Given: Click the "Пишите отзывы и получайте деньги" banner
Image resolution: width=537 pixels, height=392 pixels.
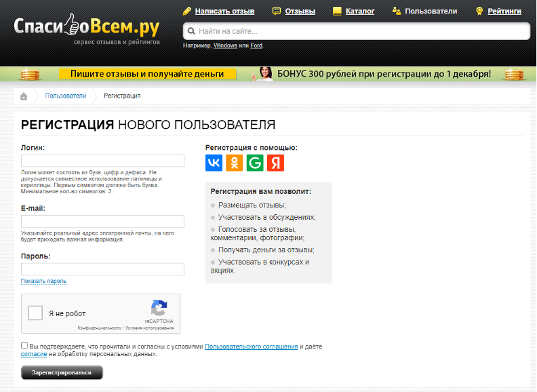Looking at the screenshot, I should click(147, 74).
